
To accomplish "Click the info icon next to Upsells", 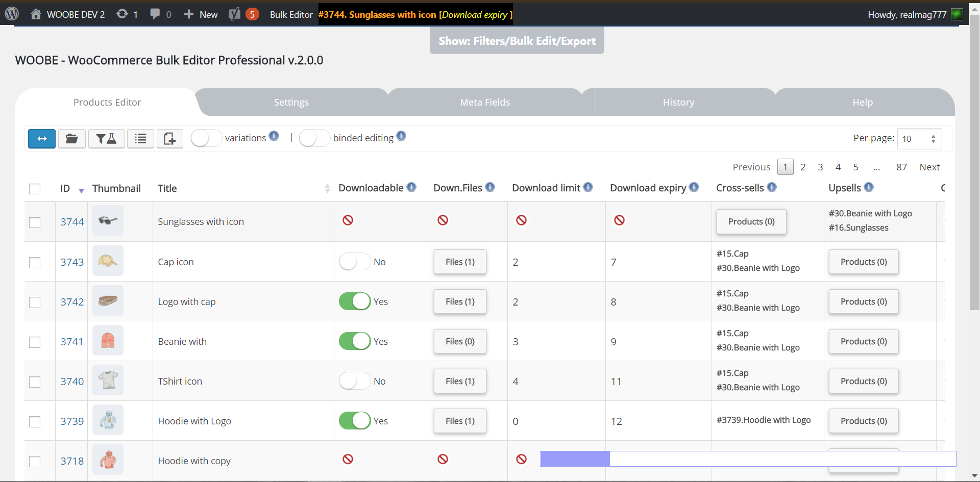I will click(x=869, y=187).
